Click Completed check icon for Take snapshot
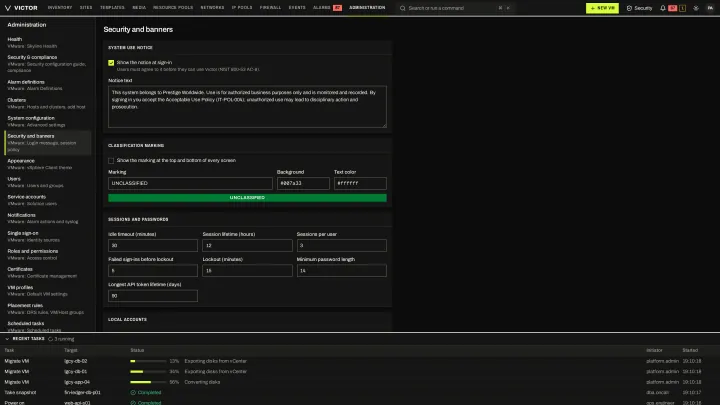 point(133,393)
